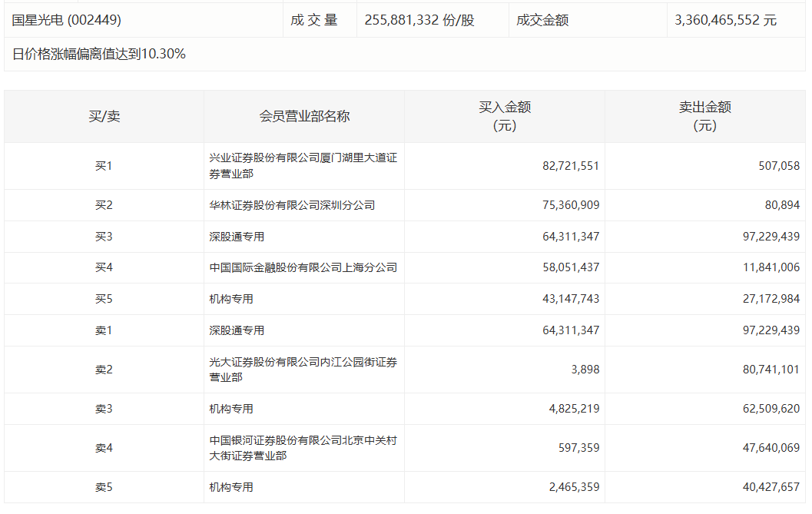Click sell amount 507,058

click(779, 166)
